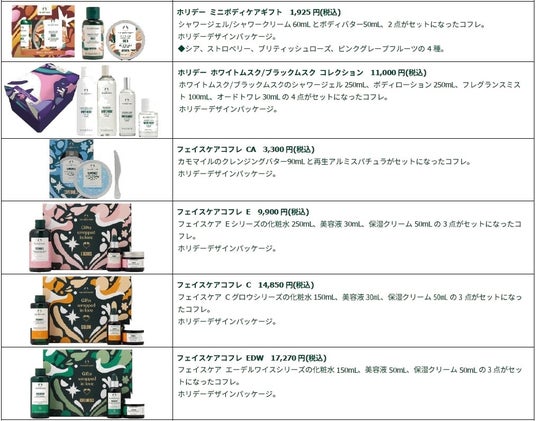536x421 pixels.
Task: Click the purple holiday gift box picture
Action: click(41, 97)
